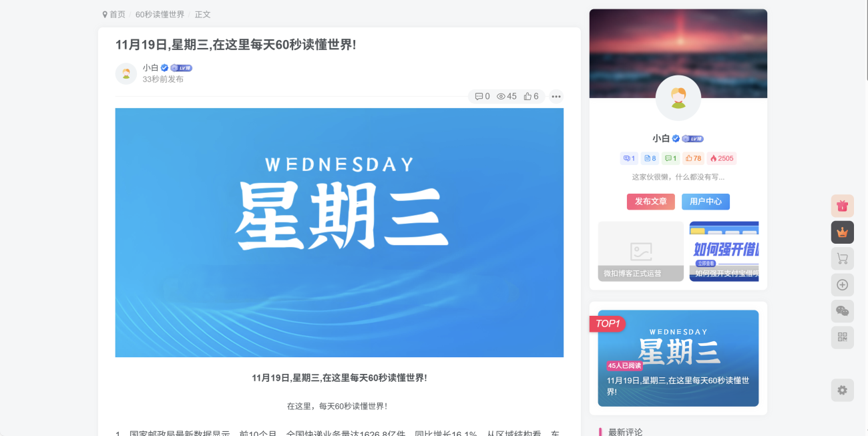Click the eye view count 45
The width and height of the screenshot is (868, 436).
(507, 96)
